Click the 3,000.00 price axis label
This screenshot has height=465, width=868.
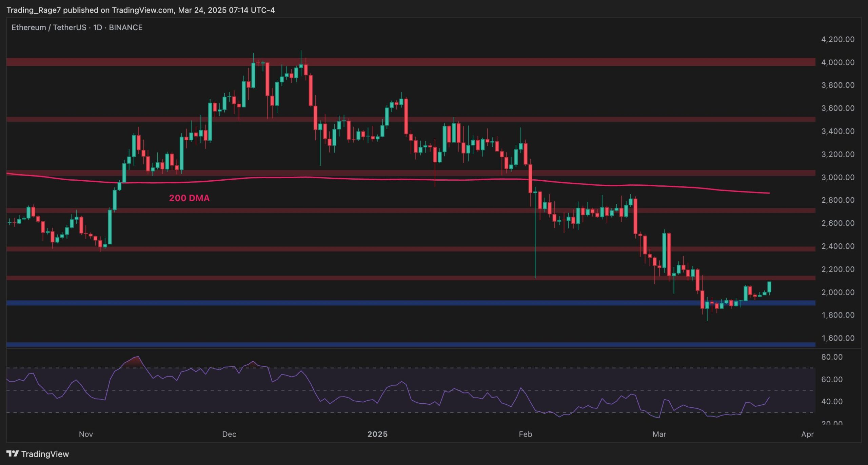point(837,177)
